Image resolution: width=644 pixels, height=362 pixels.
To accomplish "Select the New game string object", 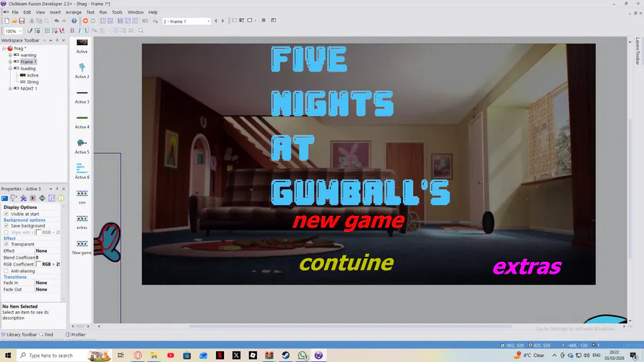I will (82, 247).
